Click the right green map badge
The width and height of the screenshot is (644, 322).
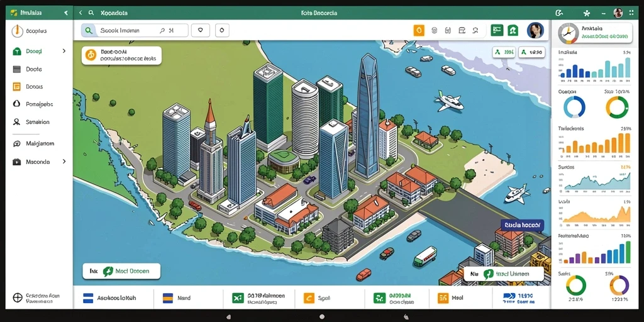[532, 52]
